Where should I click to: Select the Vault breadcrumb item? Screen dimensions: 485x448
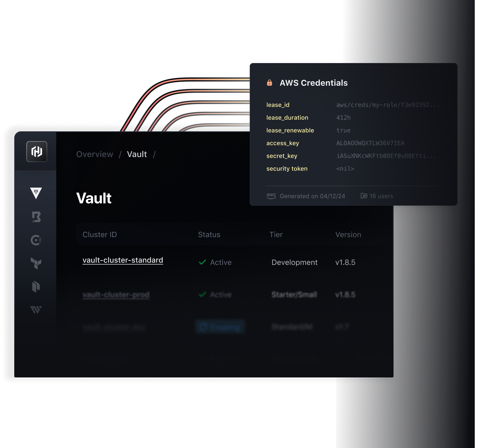click(137, 154)
